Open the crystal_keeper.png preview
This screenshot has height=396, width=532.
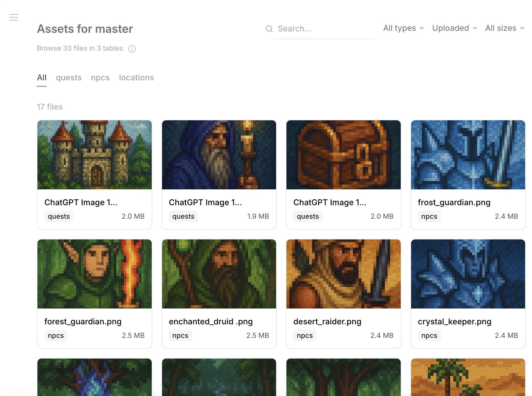(468, 274)
